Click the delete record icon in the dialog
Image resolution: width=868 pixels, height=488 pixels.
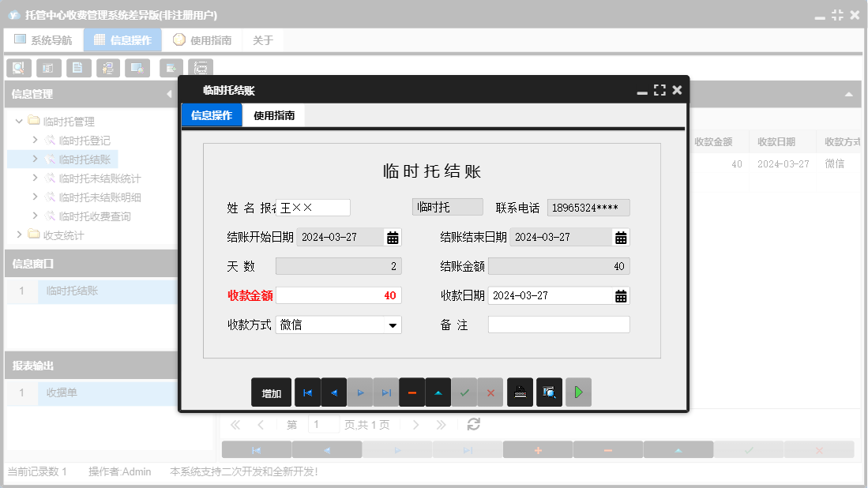click(411, 392)
